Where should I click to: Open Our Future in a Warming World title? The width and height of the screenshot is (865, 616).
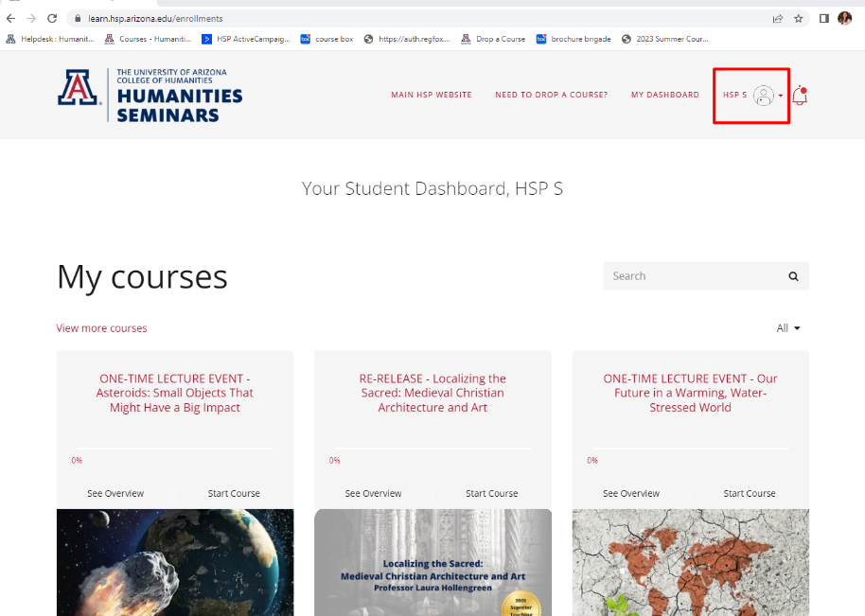click(690, 394)
